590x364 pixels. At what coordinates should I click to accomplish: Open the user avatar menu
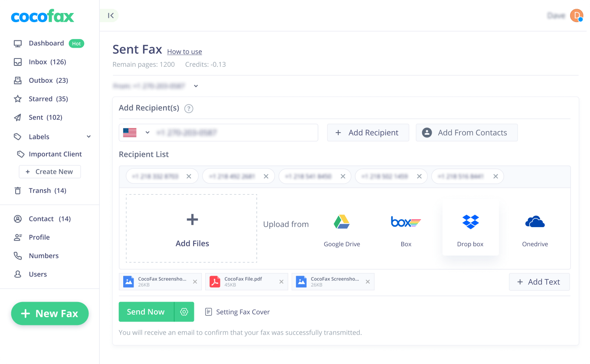tap(577, 16)
